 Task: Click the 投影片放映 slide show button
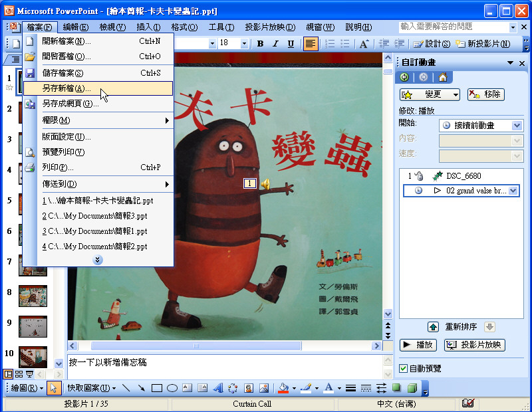pyautogui.click(x=475, y=345)
